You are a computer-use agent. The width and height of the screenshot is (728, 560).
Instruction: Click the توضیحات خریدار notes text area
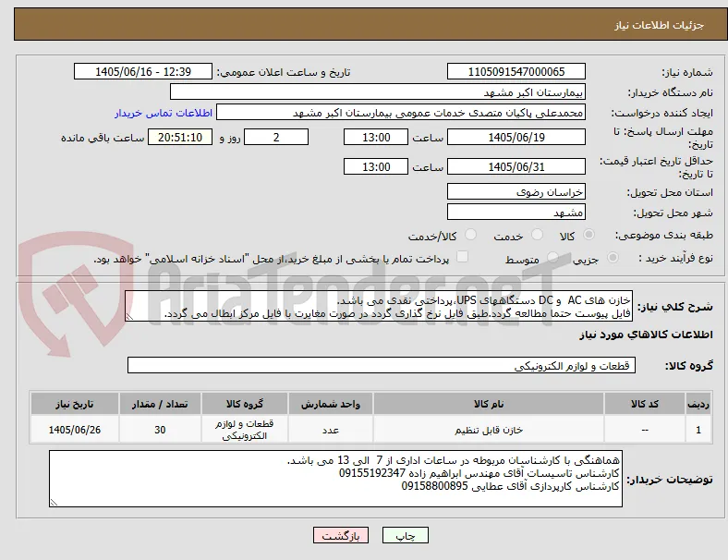(335, 479)
